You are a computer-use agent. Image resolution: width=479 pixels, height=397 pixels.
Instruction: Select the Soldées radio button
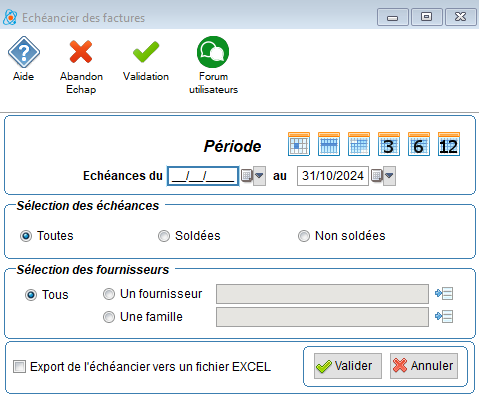click(164, 236)
